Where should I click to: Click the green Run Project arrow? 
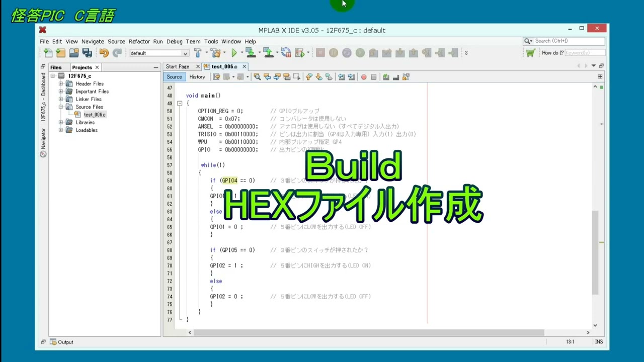coord(234,53)
